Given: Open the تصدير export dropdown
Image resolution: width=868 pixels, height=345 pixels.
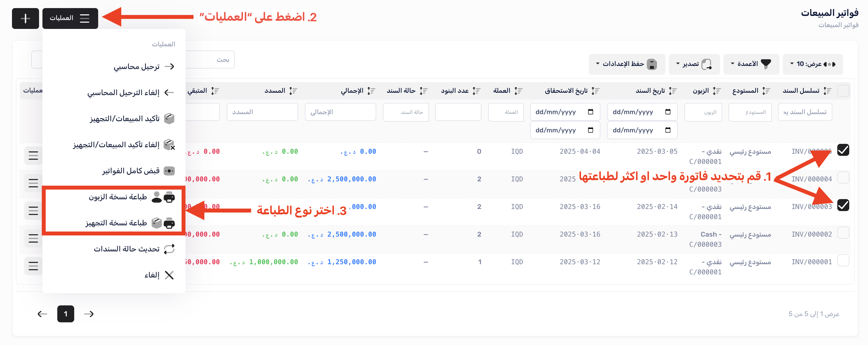Looking at the screenshot, I should [694, 64].
